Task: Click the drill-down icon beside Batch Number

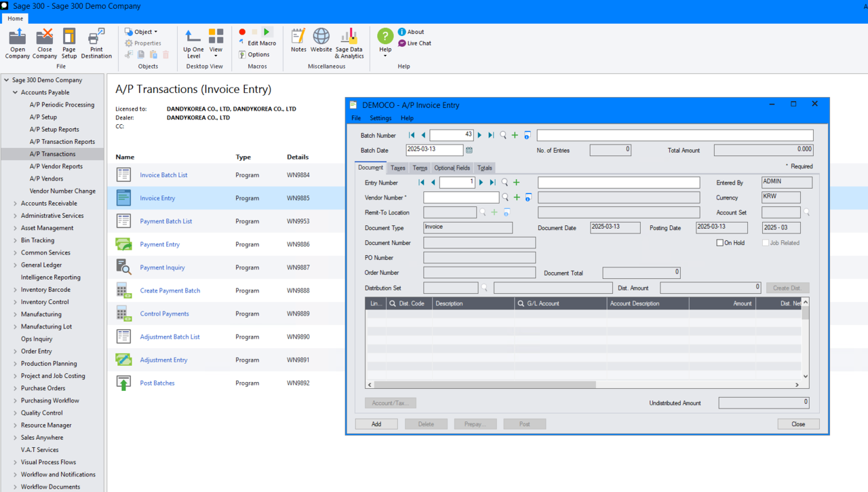Action: click(x=527, y=136)
